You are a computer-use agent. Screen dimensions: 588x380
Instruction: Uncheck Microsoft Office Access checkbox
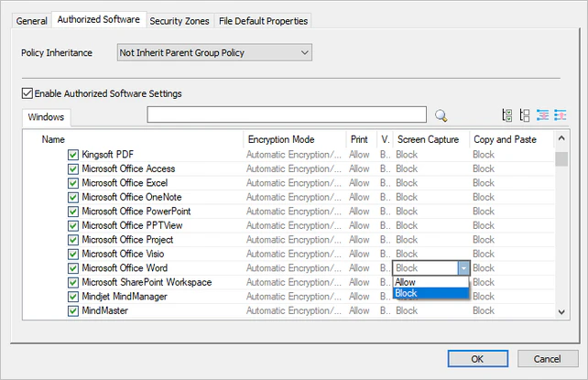pos(73,169)
